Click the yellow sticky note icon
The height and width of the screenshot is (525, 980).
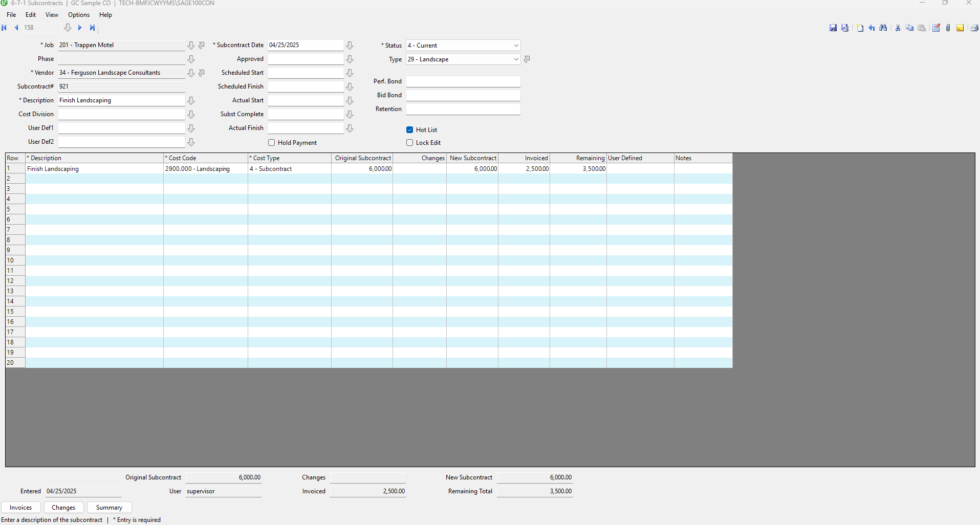(x=960, y=28)
